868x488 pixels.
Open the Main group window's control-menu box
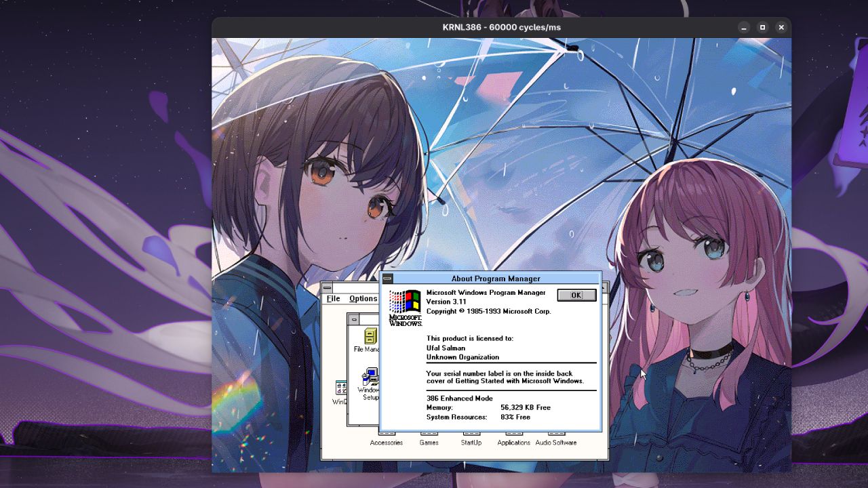[x=353, y=319]
